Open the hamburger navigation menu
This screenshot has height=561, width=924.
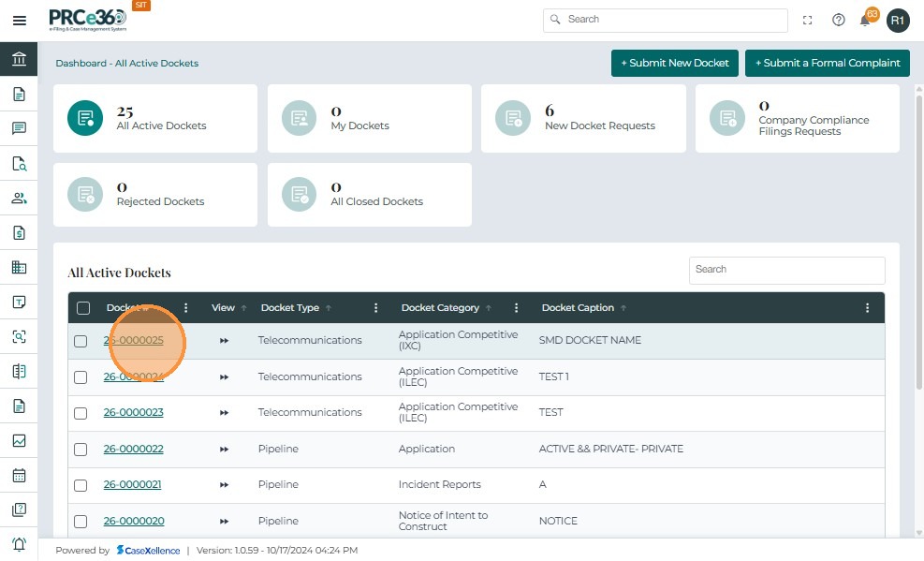pos(19,21)
